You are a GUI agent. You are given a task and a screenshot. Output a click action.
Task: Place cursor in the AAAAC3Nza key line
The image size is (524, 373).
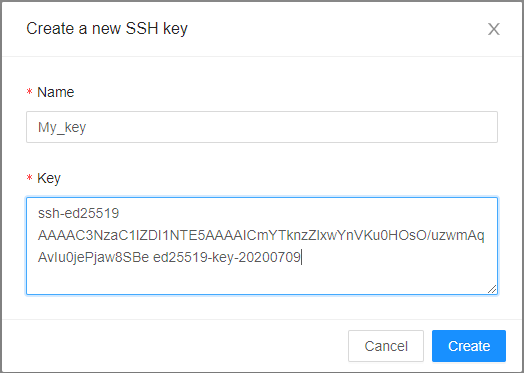point(261,235)
